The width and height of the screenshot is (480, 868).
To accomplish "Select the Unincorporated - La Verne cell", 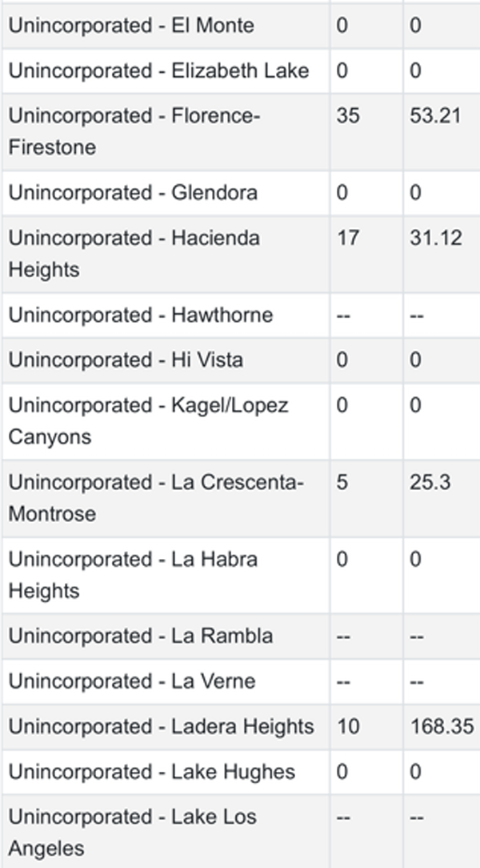I will click(x=166, y=681).
